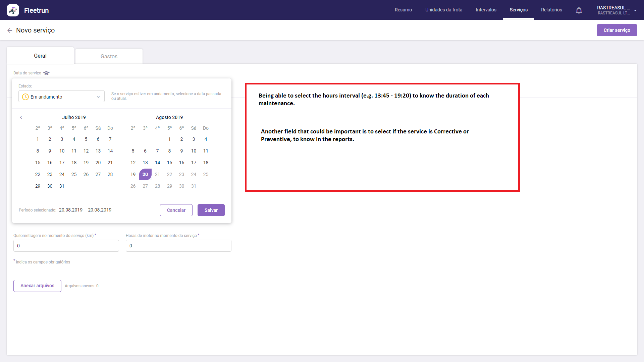
Task: Expand the RASTREASUL account menu
Action: pyautogui.click(x=635, y=10)
